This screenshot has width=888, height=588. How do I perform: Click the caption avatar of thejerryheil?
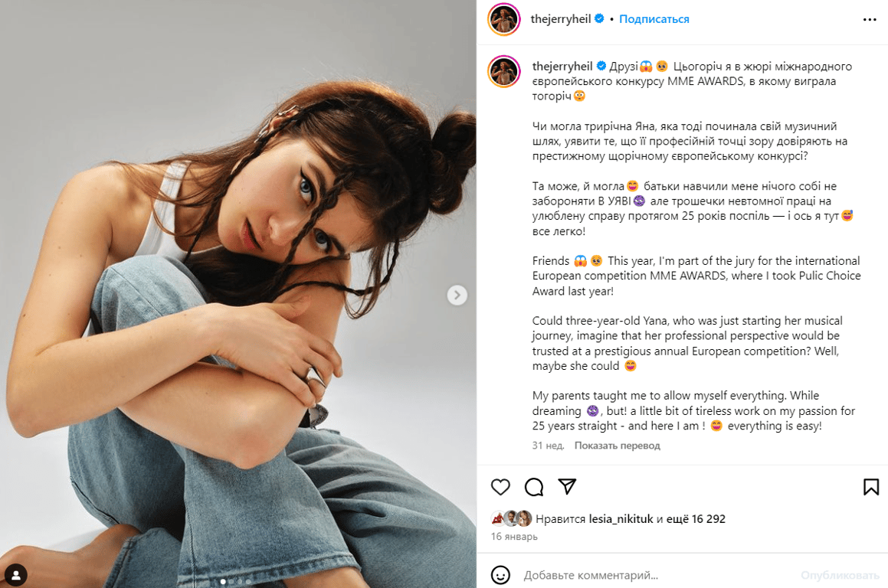tap(504, 71)
